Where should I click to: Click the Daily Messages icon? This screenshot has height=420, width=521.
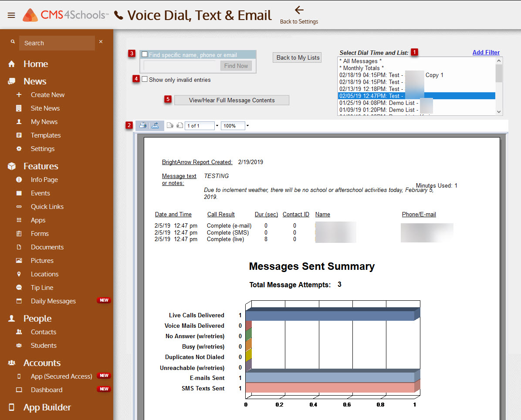[x=19, y=301]
